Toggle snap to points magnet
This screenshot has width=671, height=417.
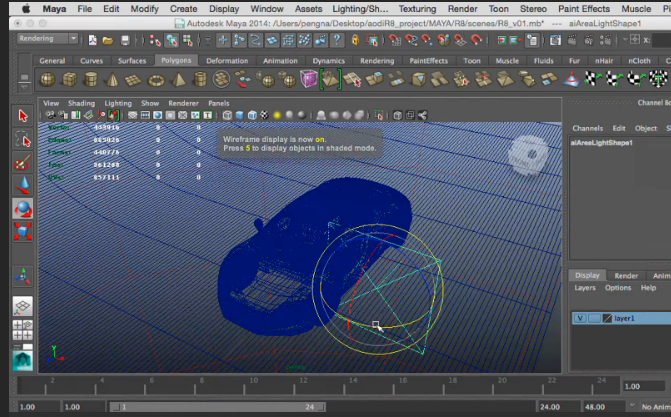click(427, 40)
